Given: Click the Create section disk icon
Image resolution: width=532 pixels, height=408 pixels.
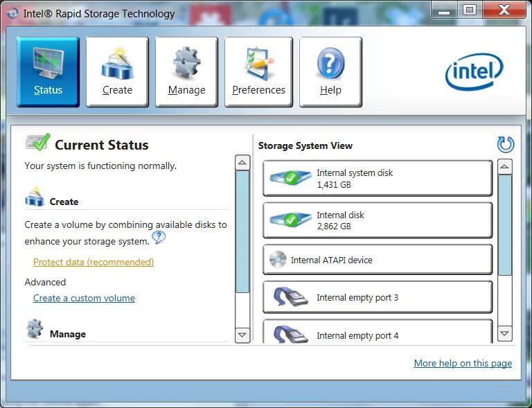Looking at the screenshot, I should [35, 197].
